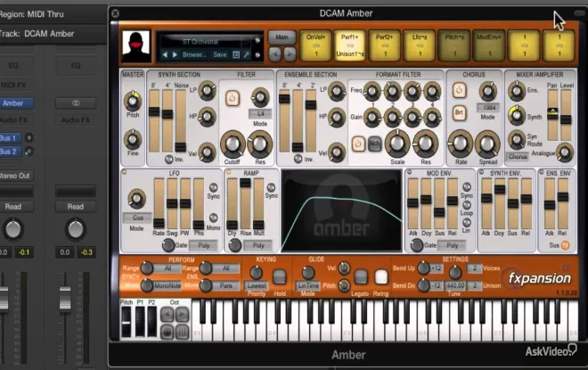Open the wrench tools icon in preset bar
Screen dimensions: 588x370
tap(247, 54)
